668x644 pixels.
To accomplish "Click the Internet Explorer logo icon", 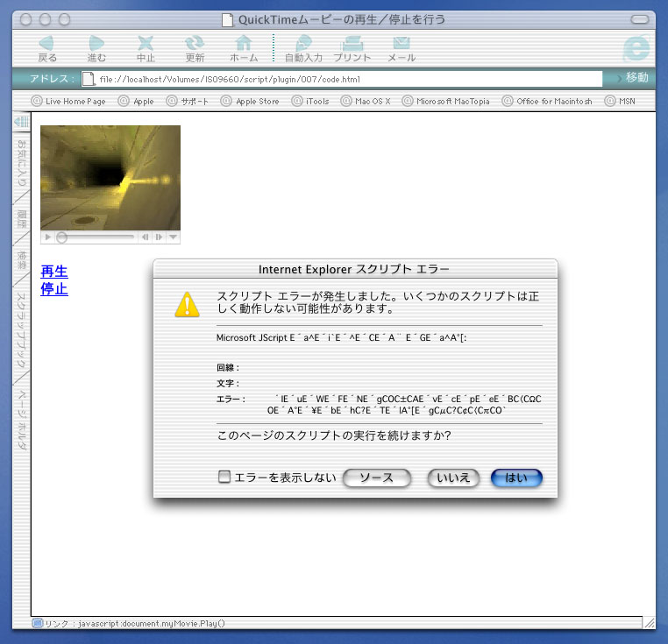I will pos(636,49).
